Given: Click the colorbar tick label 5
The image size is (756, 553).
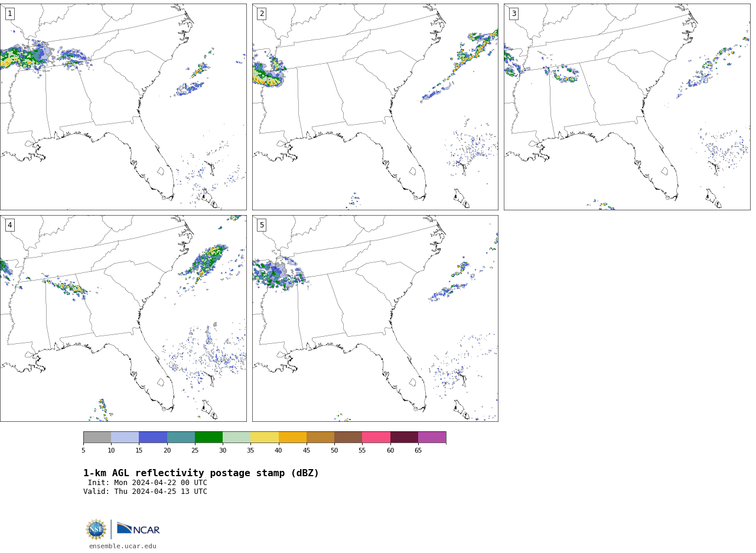Looking at the screenshot, I should pos(83,450).
